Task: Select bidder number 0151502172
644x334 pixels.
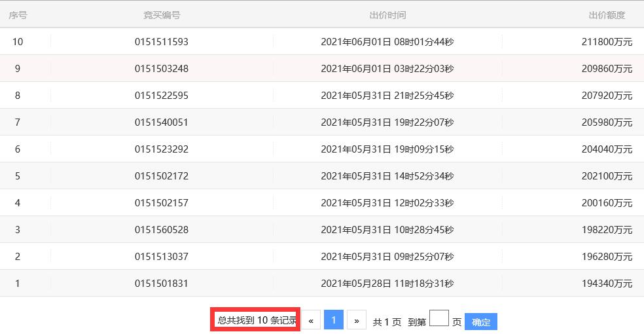Action: [x=162, y=176]
